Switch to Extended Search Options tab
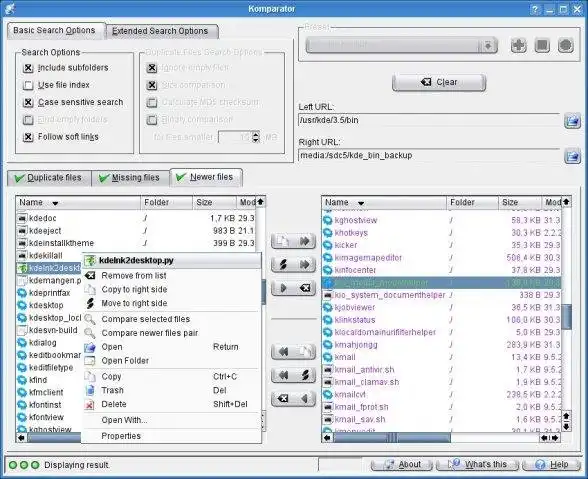The height and width of the screenshot is (479, 588). [x=162, y=31]
